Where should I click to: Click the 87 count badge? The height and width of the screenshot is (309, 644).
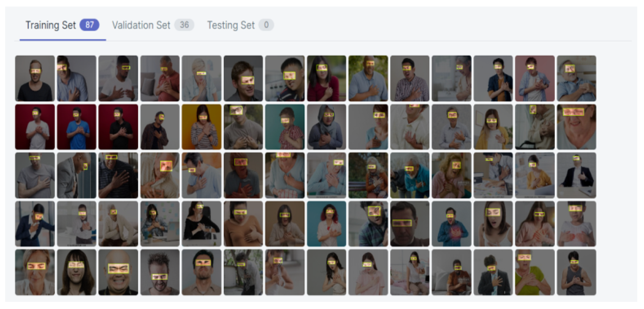89,25
